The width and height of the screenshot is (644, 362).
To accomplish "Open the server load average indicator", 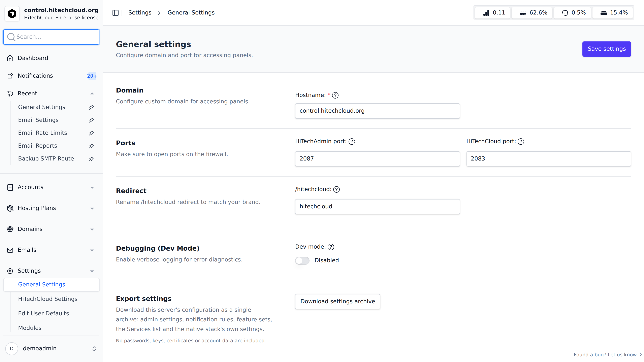I will pos(492,12).
